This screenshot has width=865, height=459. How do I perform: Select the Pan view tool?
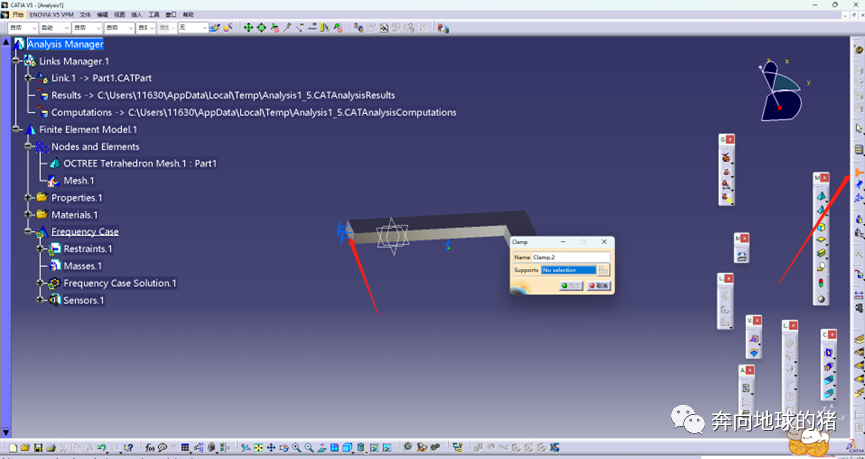(271, 447)
